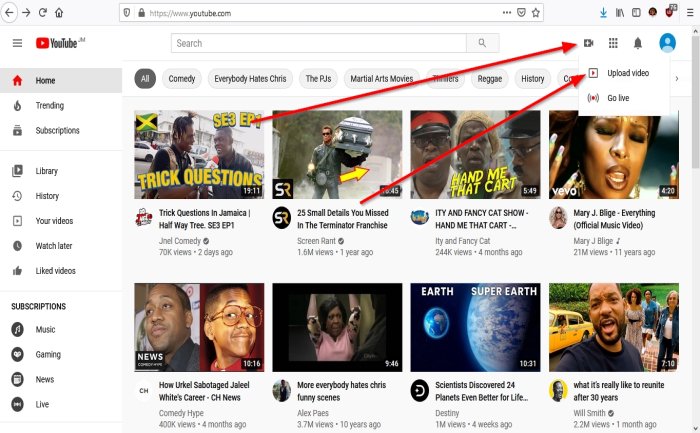Reload the page with the refresh icon
The image size is (700, 433).
point(42,12)
